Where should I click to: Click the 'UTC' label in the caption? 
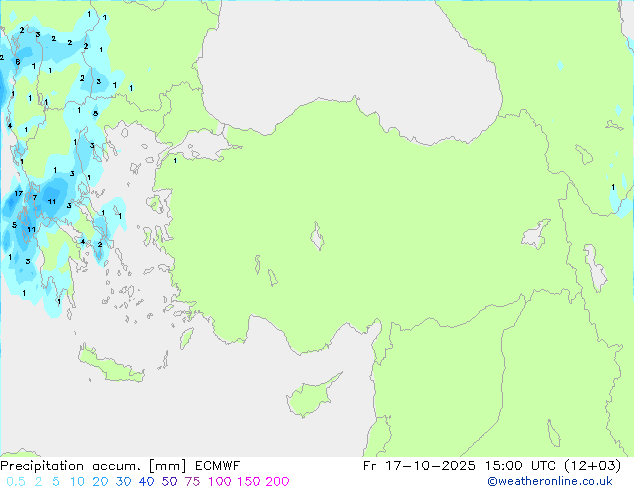tap(544, 466)
